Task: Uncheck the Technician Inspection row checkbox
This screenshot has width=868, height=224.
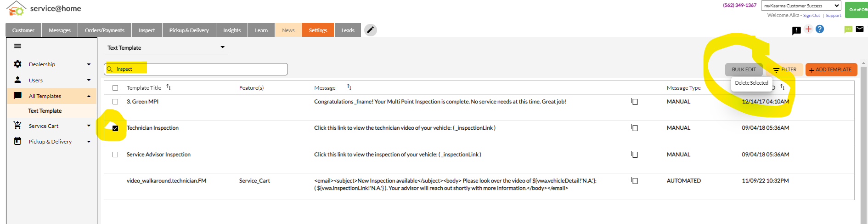Action: pyautogui.click(x=115, y=128)
